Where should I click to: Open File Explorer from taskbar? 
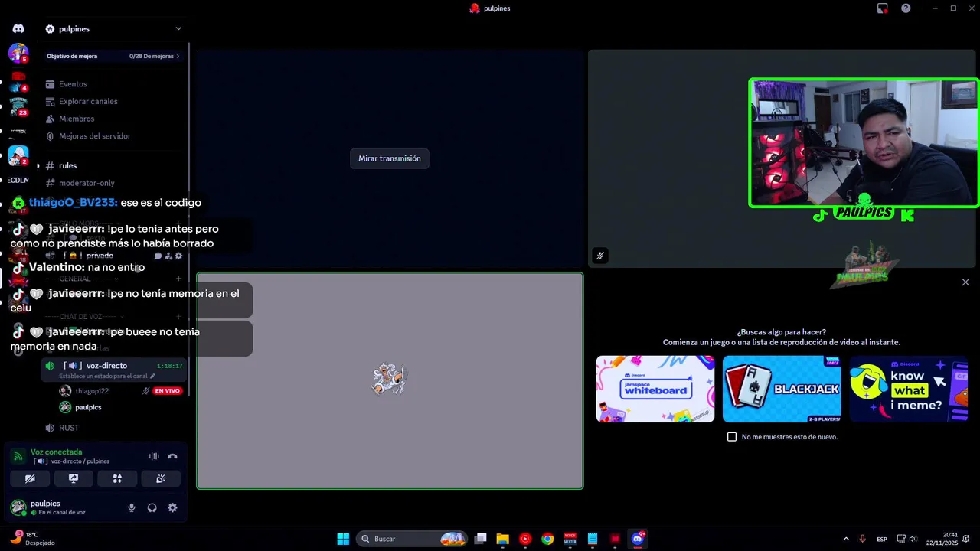point(502,539)
